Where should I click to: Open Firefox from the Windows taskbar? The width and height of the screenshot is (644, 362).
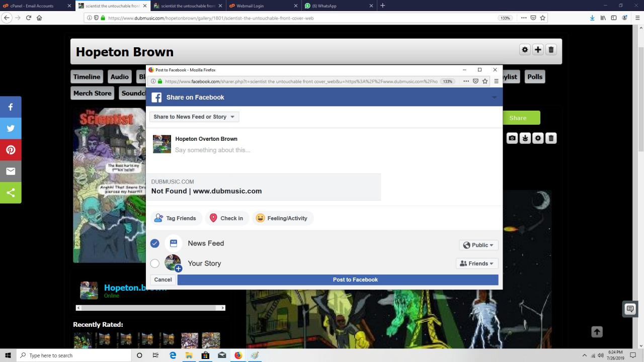pyautogui.click(x=238, y=355)
